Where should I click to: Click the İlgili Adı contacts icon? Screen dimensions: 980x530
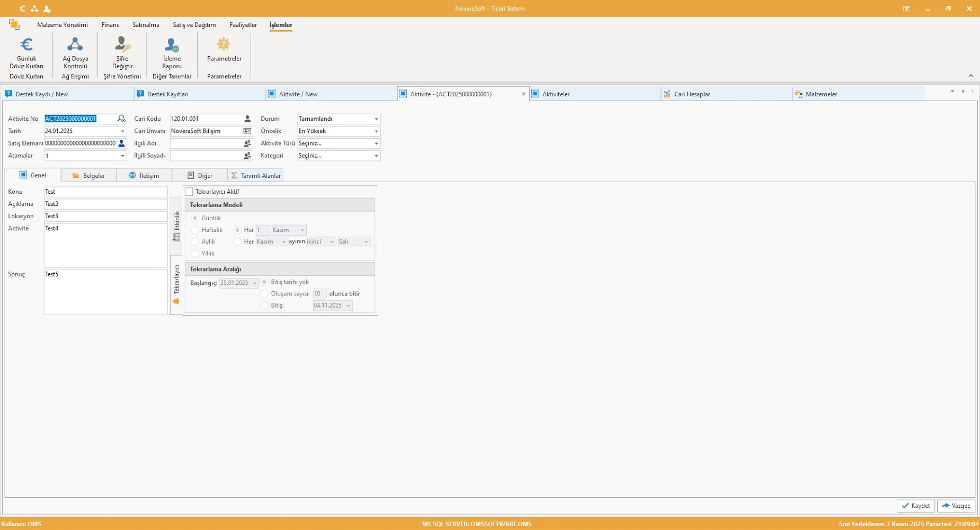[x=247, y=143]
